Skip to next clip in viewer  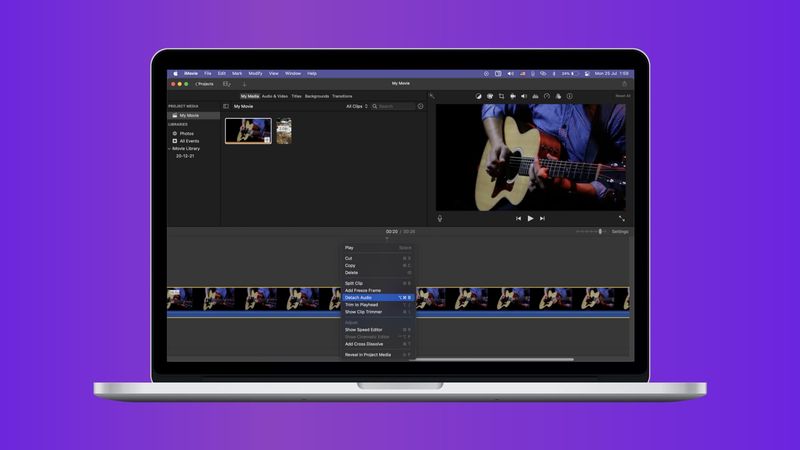point(542,218)
